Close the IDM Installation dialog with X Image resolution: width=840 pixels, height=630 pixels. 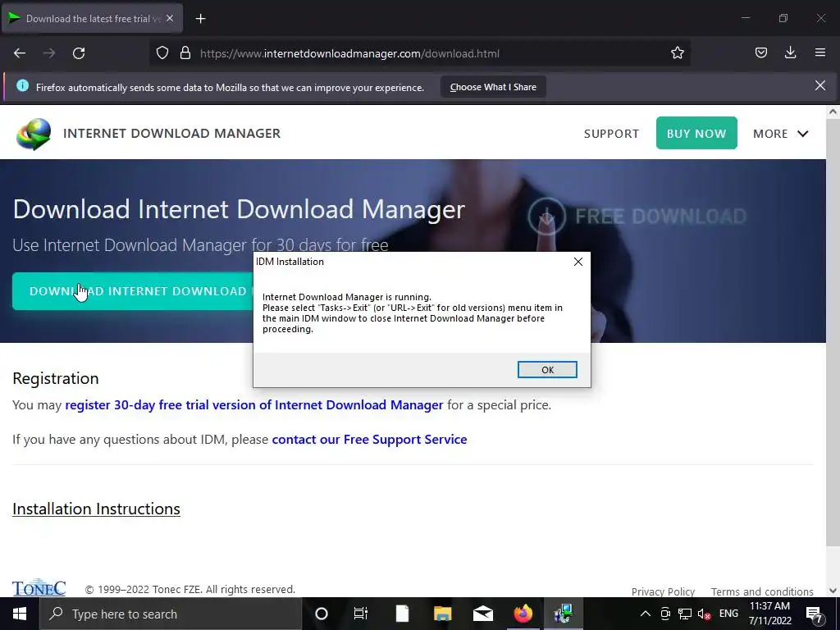578,262
